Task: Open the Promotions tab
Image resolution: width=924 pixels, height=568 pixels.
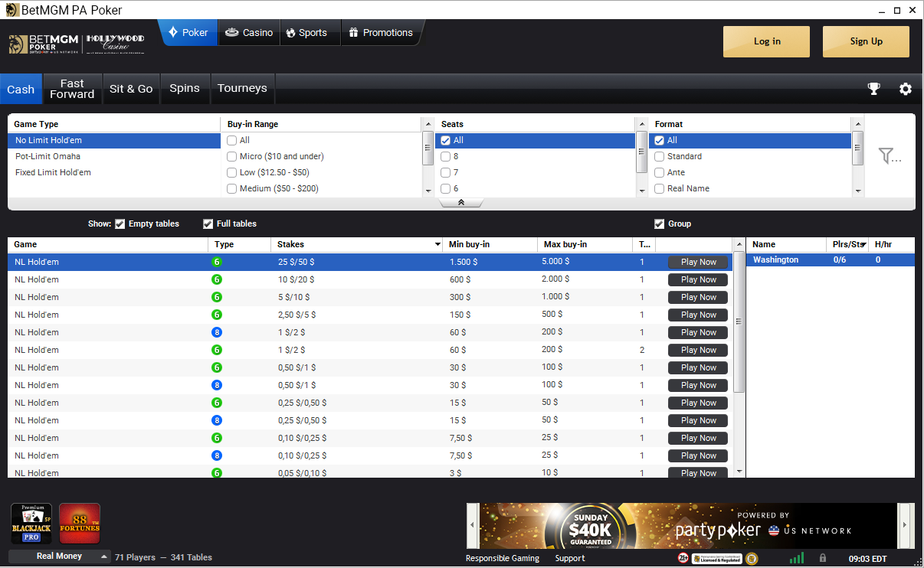Action: pos(381,33)
